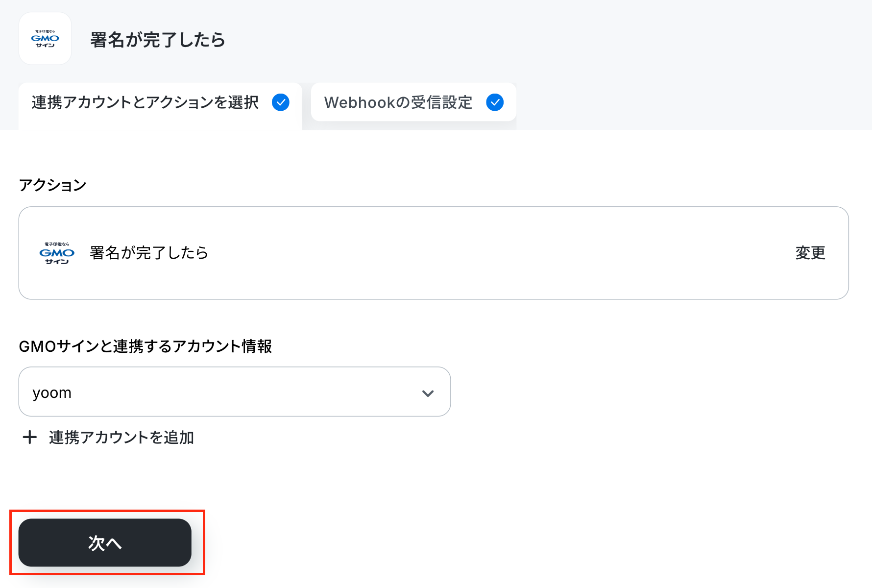Click 連携アカウントとアクションを選択 label text
The height and width of the screenshot is (588, 872).
[x=145, y=102]
